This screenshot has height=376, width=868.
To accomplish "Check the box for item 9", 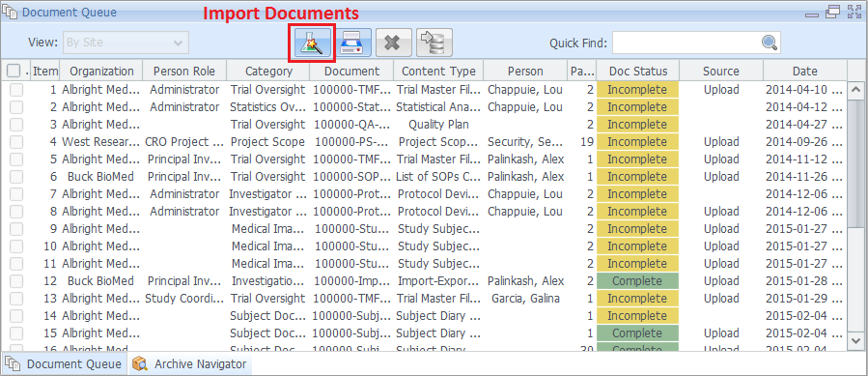I will pyautogui.click(x=16, y=228).
